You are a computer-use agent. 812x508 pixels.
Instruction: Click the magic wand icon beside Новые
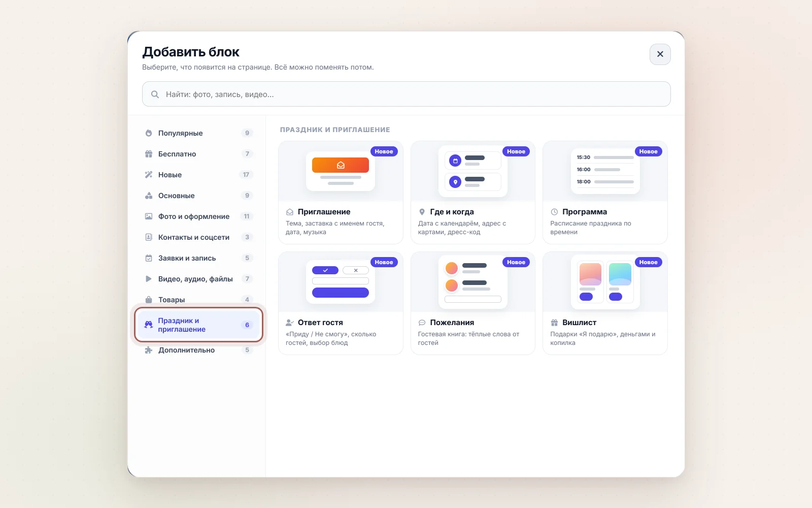tap(149, 175)
